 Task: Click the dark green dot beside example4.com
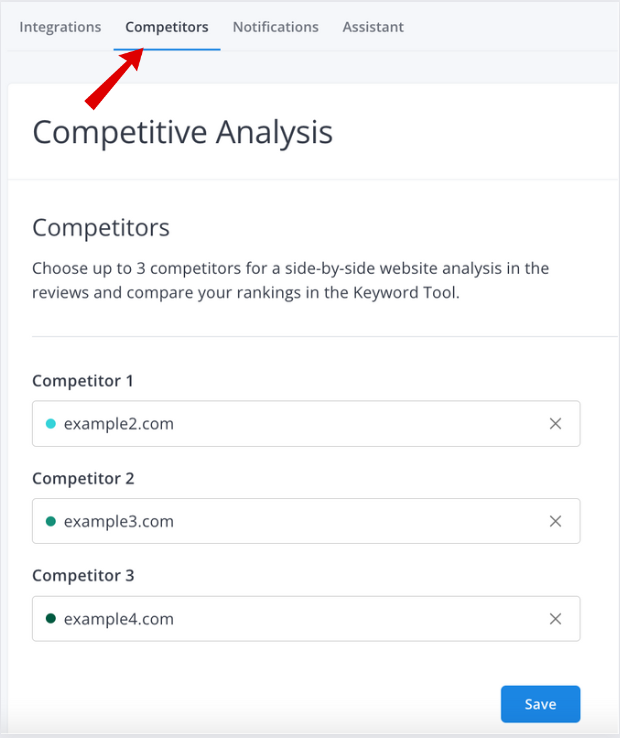click(51, 619)
